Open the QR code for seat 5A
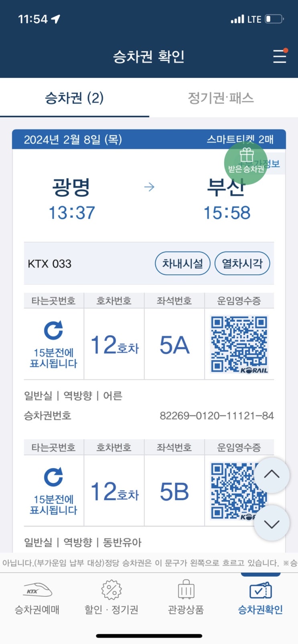 click(239, 344)
